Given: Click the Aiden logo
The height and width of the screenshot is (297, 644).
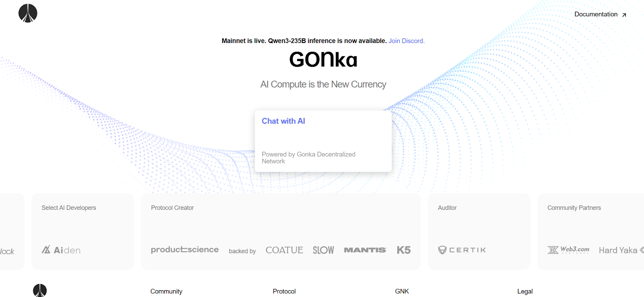Looking at the screenshot, I should [61, 250].
